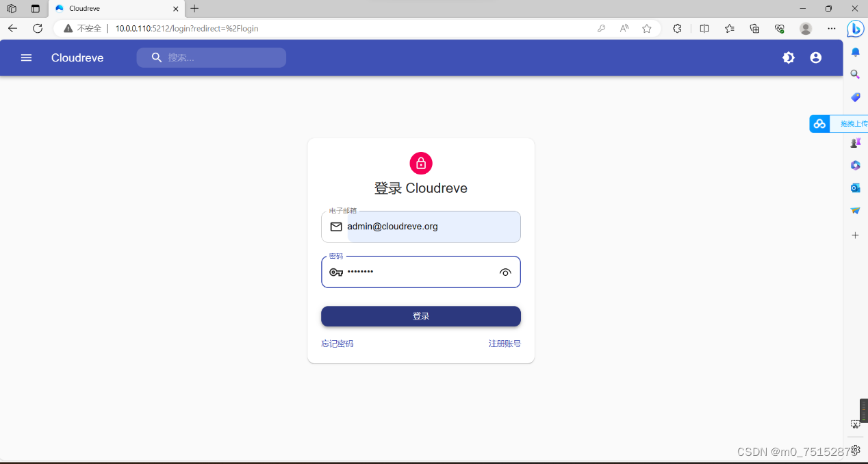Click the key icon in password field
Image resolution: width=868 pixels, height=464 pixels.
(x=336, y=272)
